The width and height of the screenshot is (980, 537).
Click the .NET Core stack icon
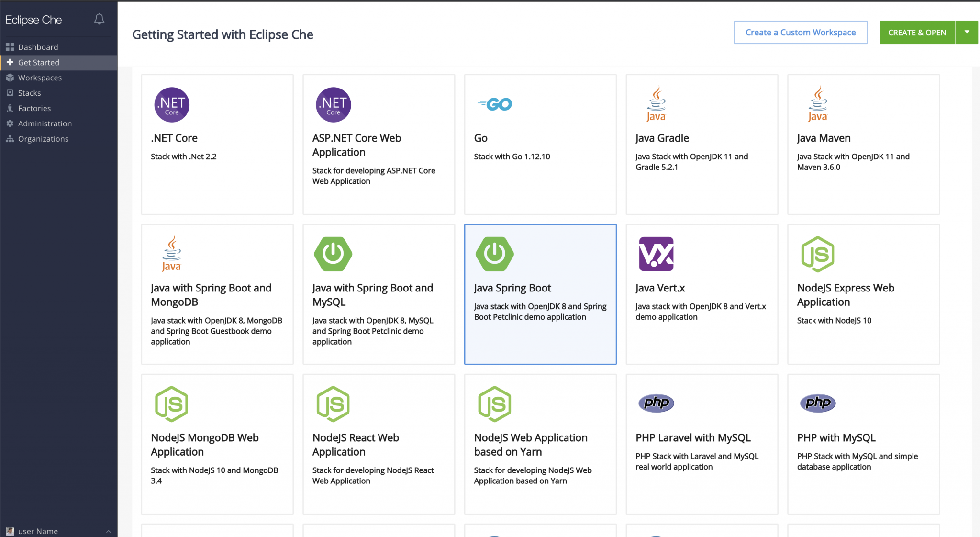(x=171, y=104)
